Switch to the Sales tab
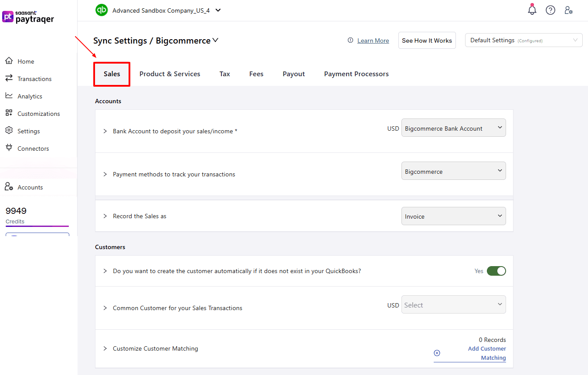 click(112, 74)
